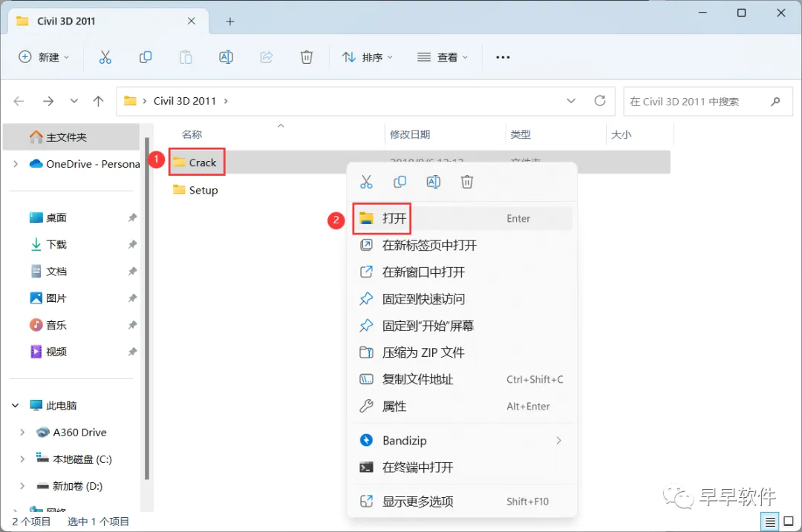This screenshot has width=802, height=532.
Task: Click the Civil 3D 2011 breadcrumb in address bar
Action: click(x=185, y=101)
